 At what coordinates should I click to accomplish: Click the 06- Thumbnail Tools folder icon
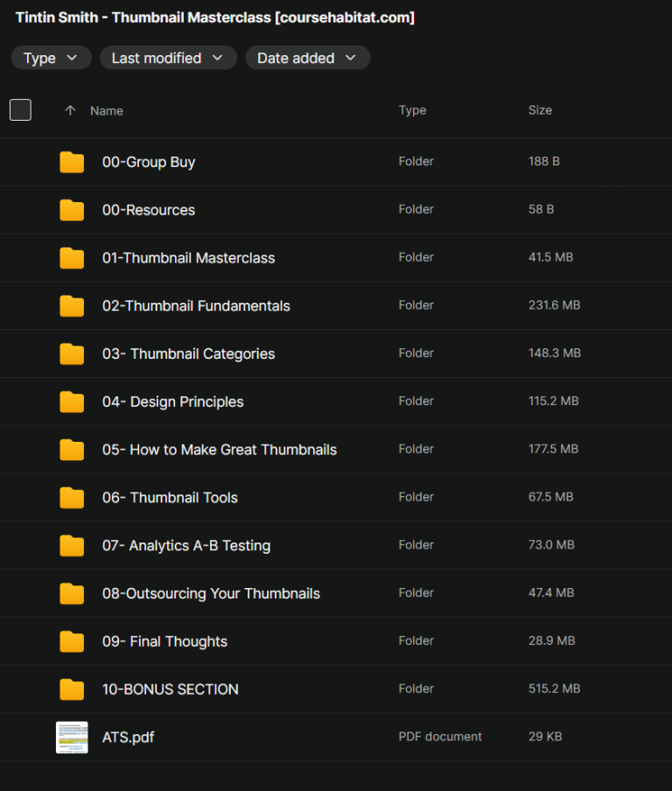pyautogui.click(x=72, y=497)
